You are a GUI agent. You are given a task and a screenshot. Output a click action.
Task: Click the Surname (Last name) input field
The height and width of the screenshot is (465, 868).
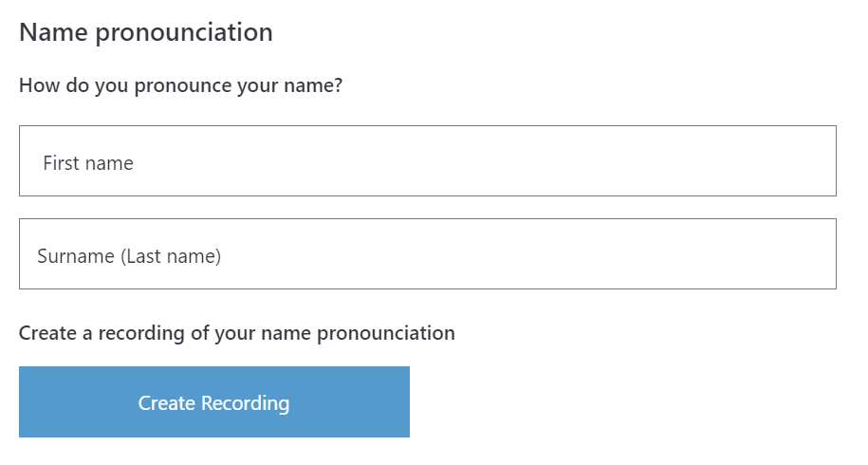pos(427,254)
